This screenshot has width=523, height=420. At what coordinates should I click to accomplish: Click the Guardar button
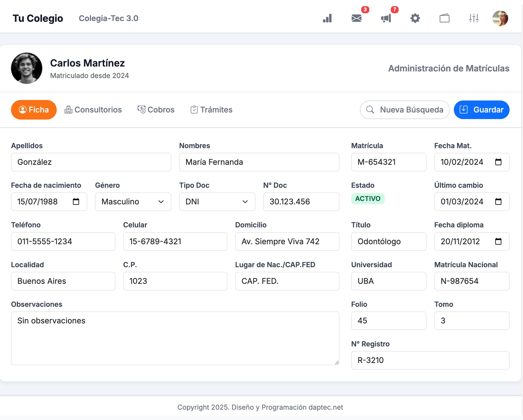pyautogui.click(x=481, y=110)
